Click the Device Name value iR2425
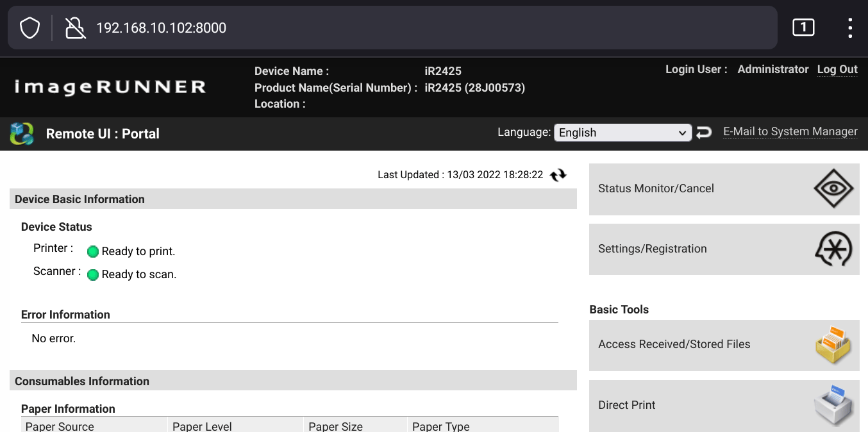Screen dimensions: 868x432 coord(443,71)
